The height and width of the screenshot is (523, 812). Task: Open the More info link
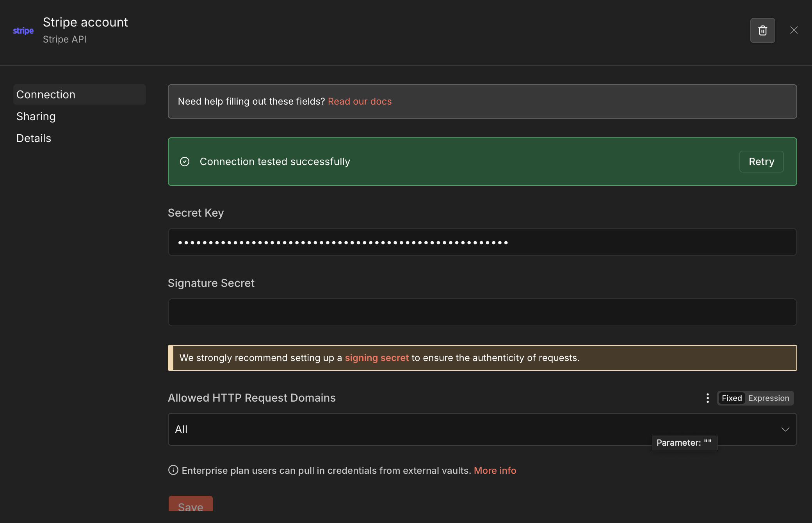pos(495,470)
